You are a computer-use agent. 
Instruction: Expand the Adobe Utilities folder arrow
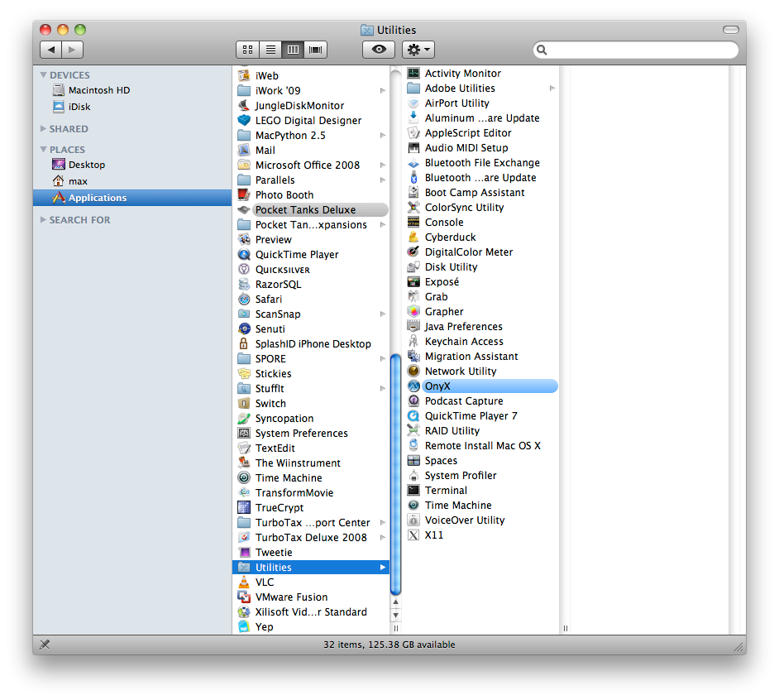tap(552, 88)
